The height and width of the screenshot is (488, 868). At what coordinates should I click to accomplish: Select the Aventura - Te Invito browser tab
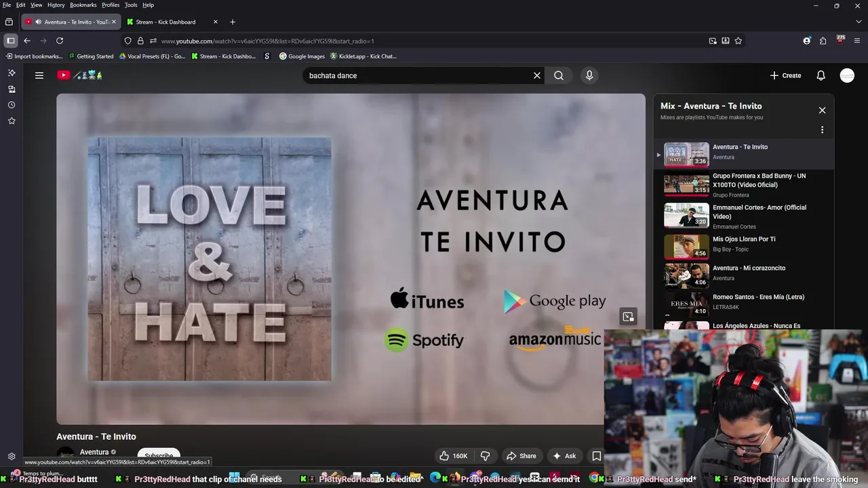(x=71, y=22)
